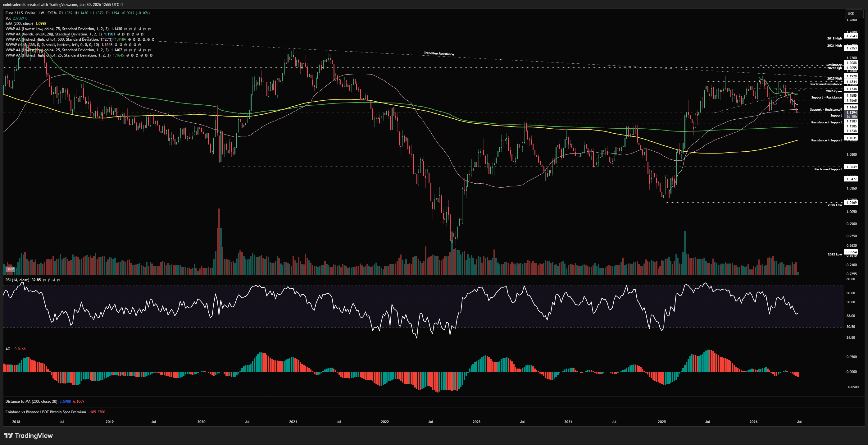Click the "Reclaimed Support" annotation
Image resolution: width=868 pixels, height=445 pixels.
click(x=828, y=169)
